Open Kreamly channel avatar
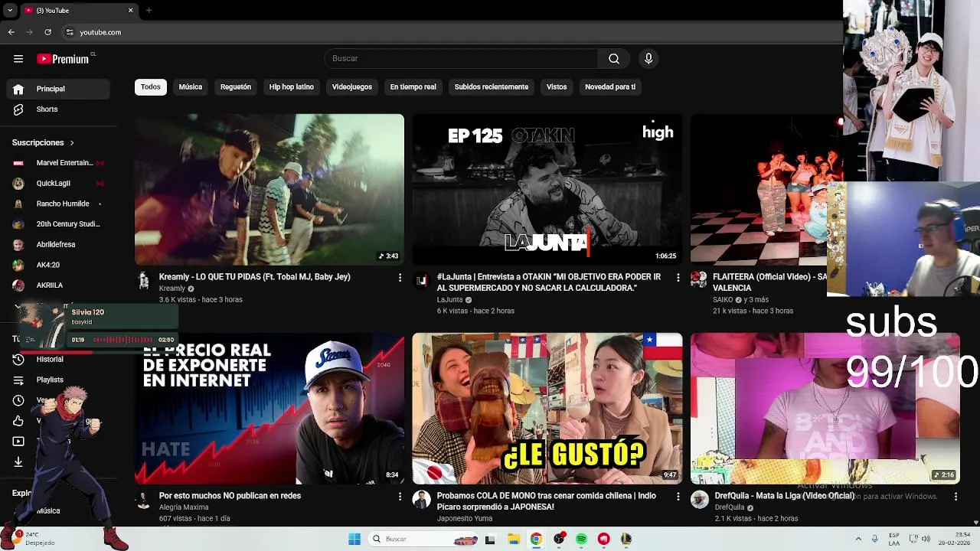Screen dimensions: 980x551 tap(143, 280)
